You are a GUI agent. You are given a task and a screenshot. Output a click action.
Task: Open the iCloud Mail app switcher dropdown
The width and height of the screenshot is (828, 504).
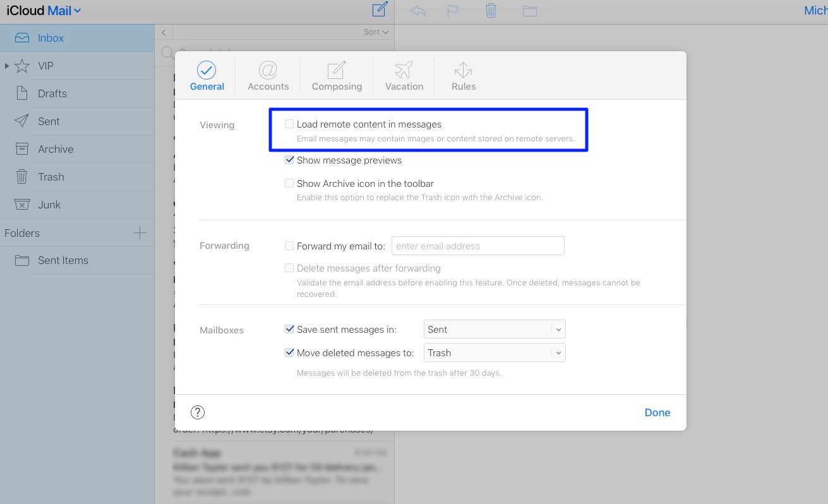[x=44, y=11]
